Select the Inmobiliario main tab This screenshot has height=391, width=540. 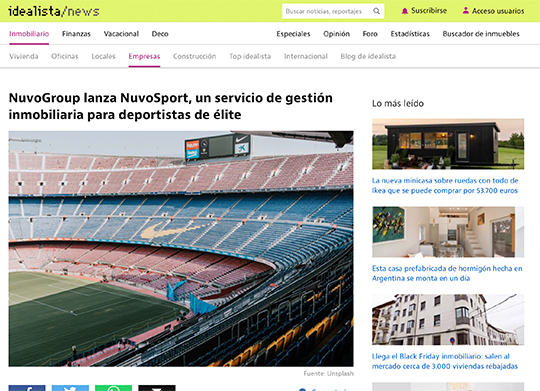coord(29,34)
